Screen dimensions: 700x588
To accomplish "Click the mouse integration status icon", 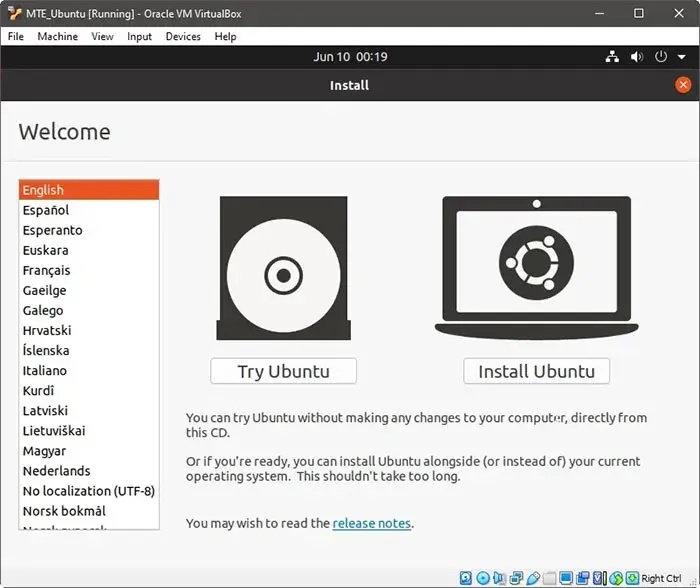I will [x=616, y=578].
